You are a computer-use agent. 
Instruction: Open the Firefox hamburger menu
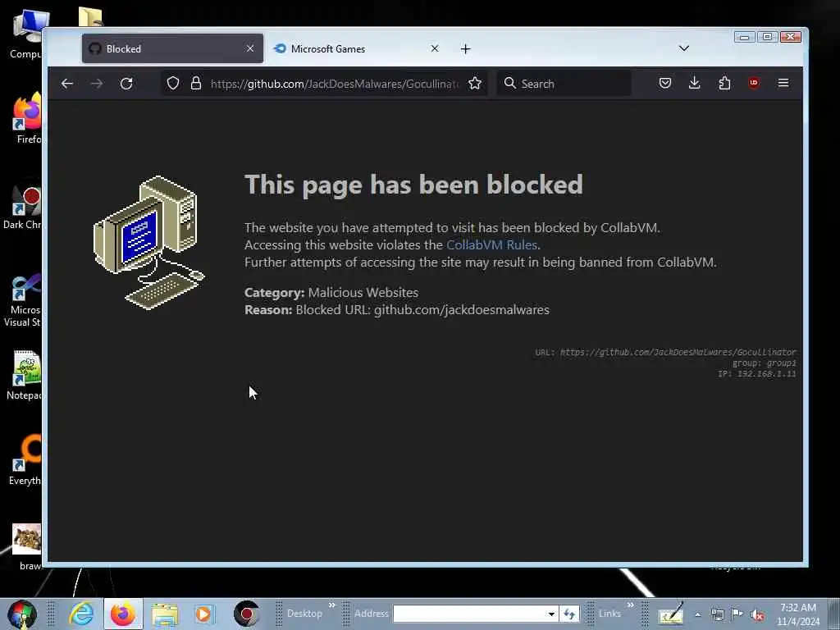pos(783,83)
